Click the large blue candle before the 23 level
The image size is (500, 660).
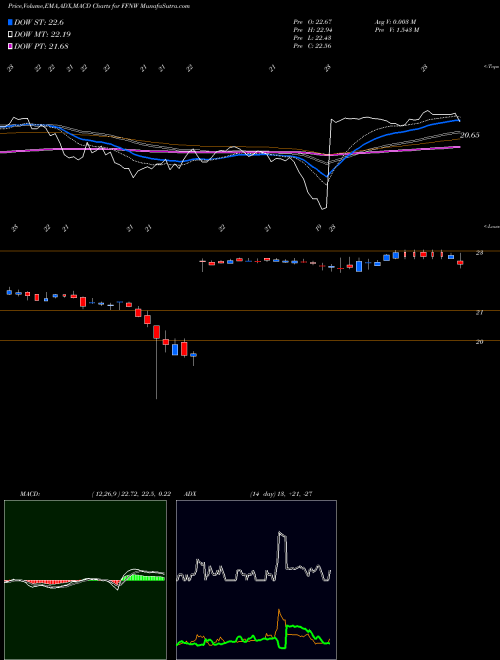(x=359, y=266)
